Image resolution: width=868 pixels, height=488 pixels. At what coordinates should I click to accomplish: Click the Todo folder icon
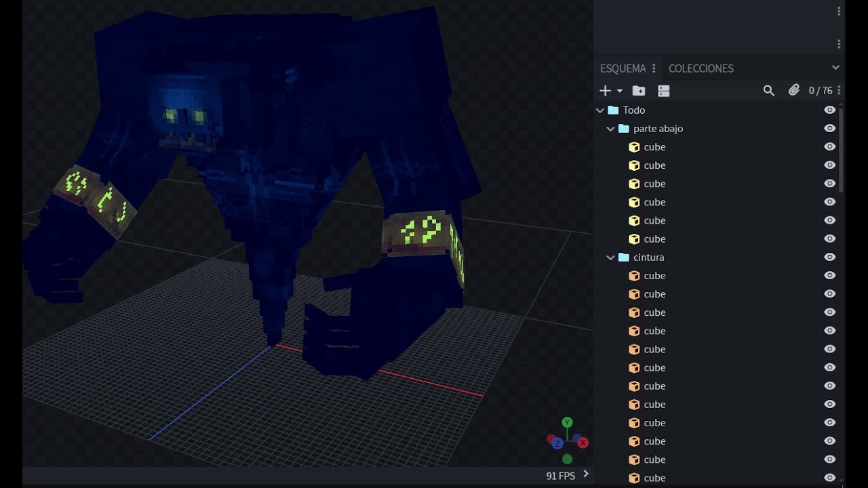[x=613, y=110]
